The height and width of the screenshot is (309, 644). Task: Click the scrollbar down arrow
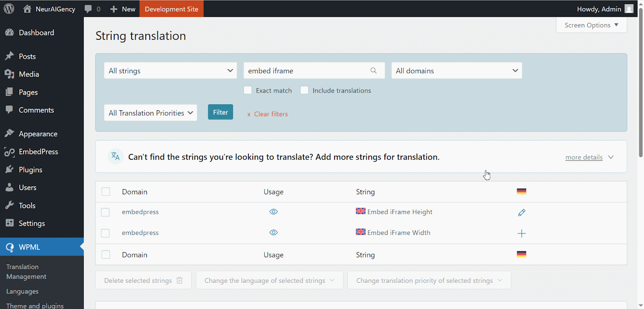(x=641, y=305)
